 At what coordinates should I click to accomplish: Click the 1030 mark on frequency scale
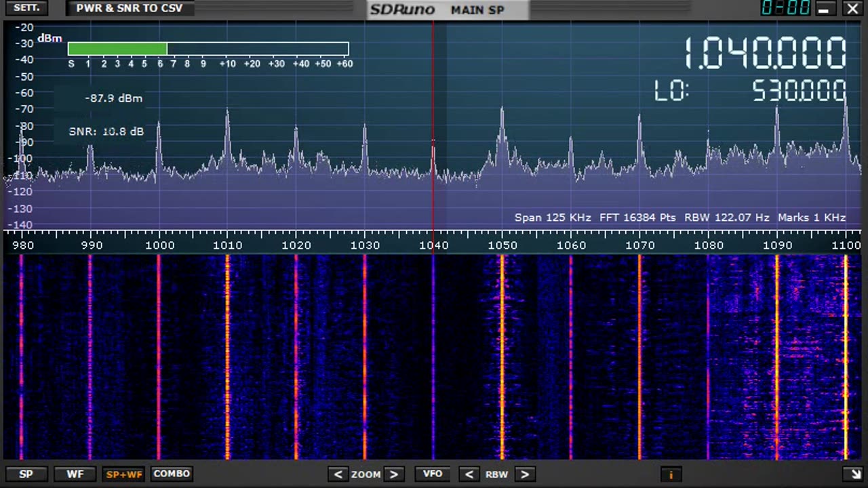click(x=365, y=245)
